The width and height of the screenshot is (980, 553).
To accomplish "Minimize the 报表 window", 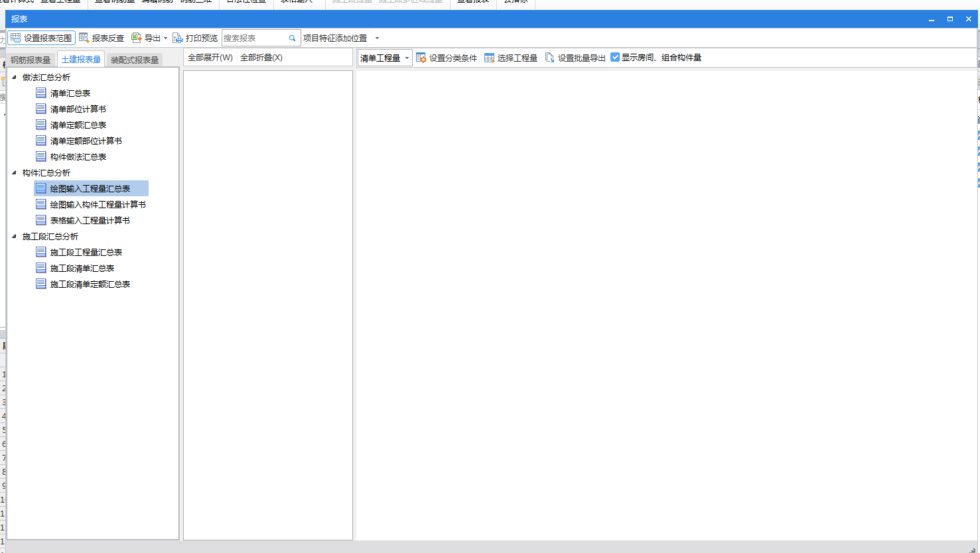I will 932,19.
